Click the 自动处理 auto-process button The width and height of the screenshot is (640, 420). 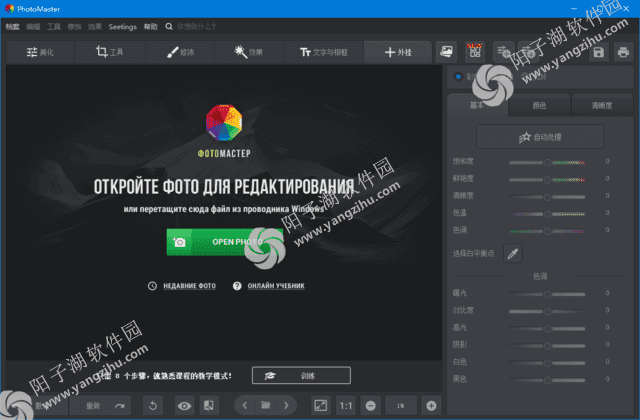pyautogui.click(x=540, y=137)
